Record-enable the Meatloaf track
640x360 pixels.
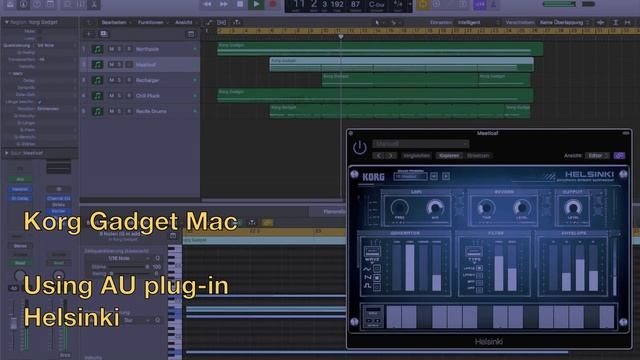[129, 64]
